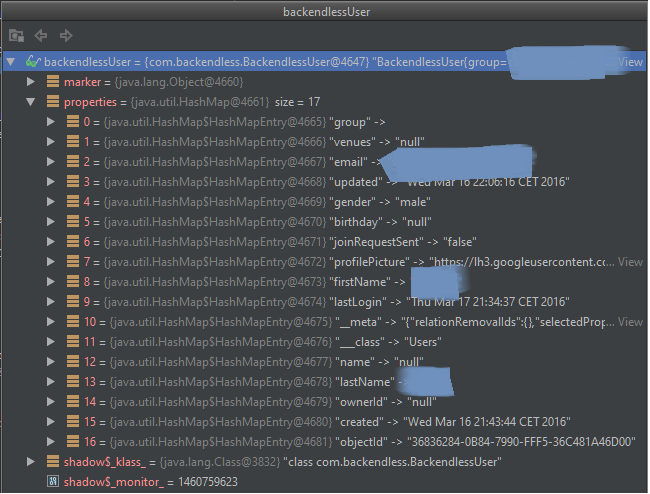
Task: Select the relationRemovalIds meta value
Action: (508, 322)
